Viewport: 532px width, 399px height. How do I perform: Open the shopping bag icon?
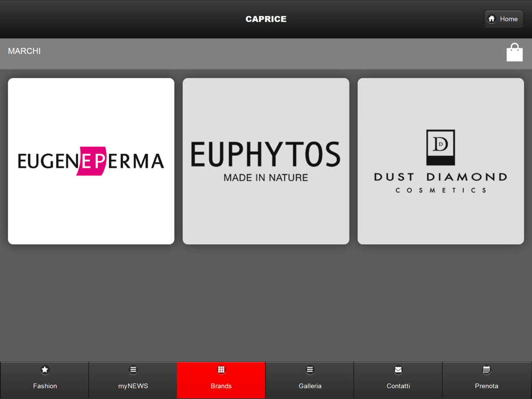tap(514, 52)
